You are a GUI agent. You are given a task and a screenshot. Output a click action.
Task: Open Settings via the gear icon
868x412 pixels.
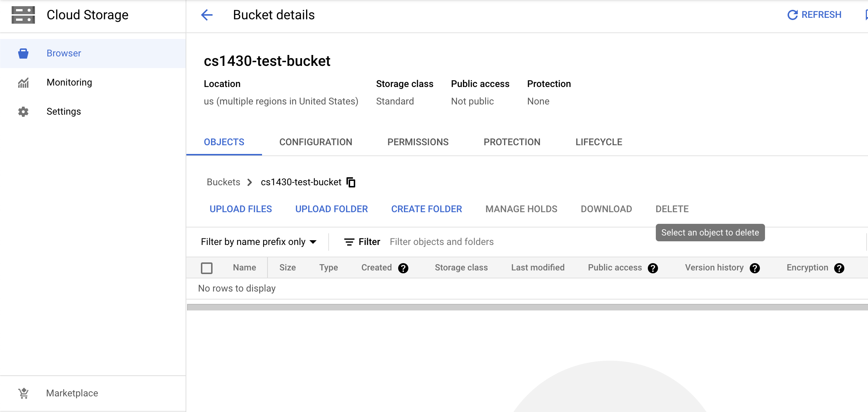coord(23,112)
